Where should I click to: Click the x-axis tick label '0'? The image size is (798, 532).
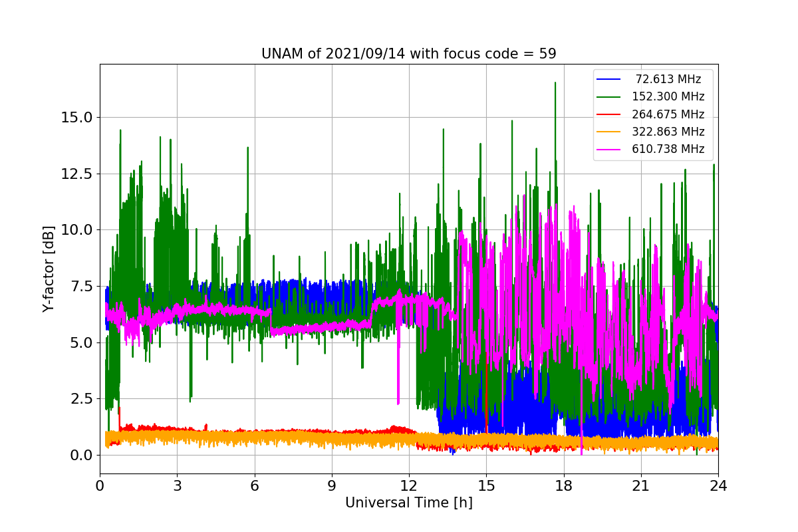(x=100, y=486)
